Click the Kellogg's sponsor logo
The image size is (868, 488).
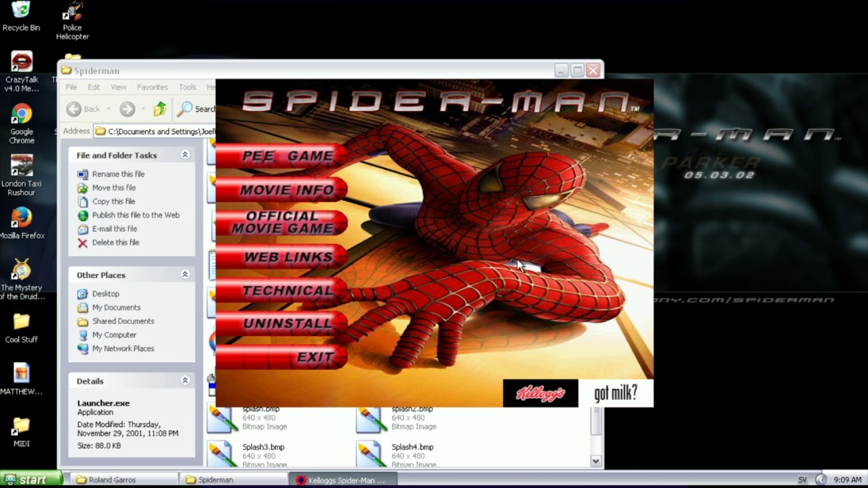point(540,393)
